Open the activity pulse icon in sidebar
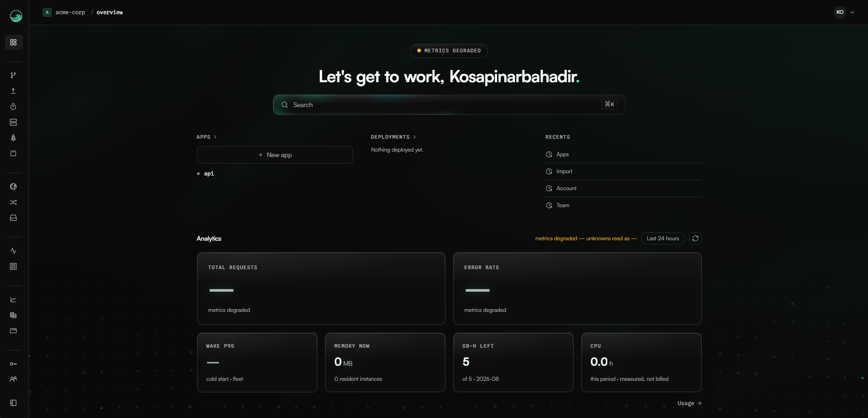Image resolution: width=868 pixels, height=418 pixels. click(13, 251)
